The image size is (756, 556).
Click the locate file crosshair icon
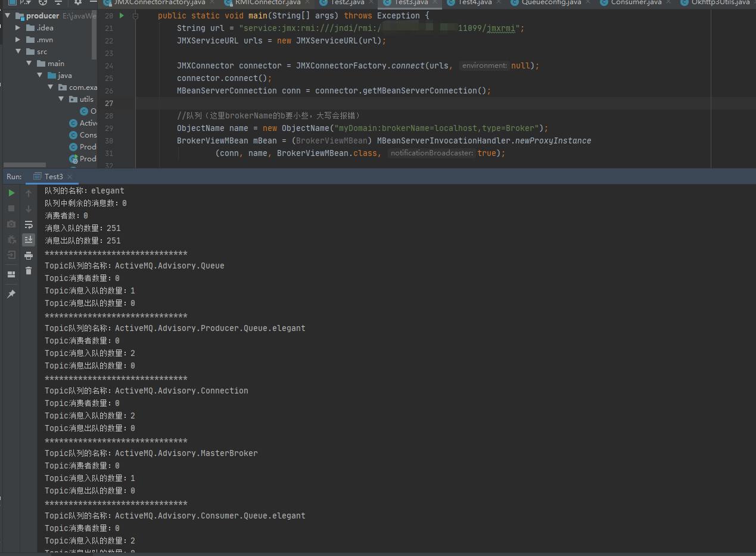(x=43, y=2)
